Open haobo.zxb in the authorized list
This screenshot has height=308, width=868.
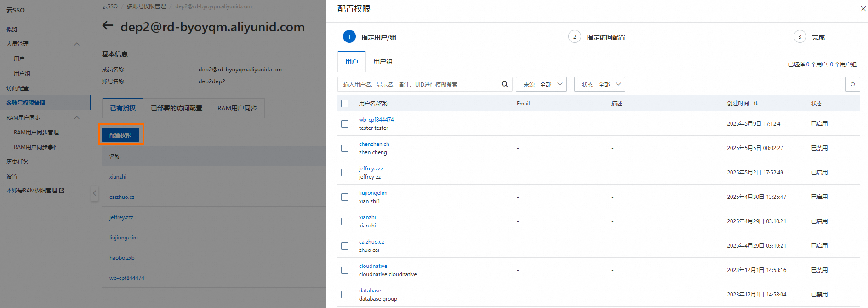click(122, 258)
